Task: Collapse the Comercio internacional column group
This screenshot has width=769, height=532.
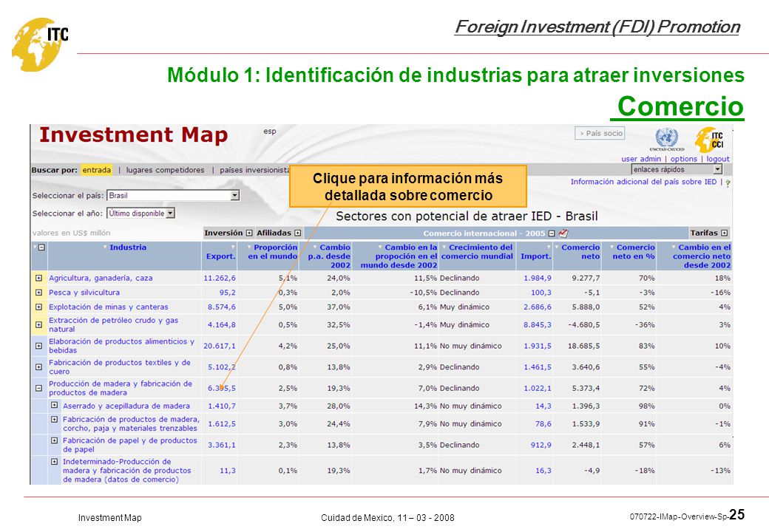Action: point(552,233)
